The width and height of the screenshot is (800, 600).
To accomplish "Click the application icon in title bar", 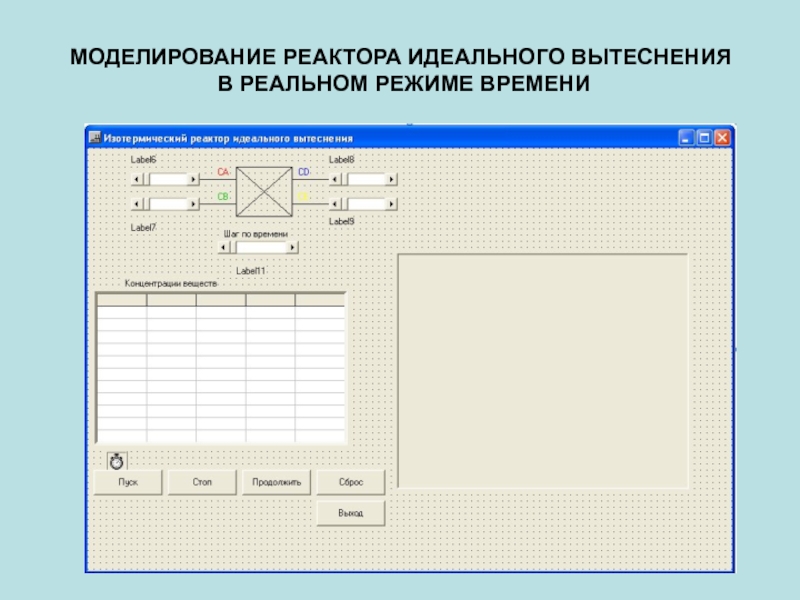I will point(95,137).
